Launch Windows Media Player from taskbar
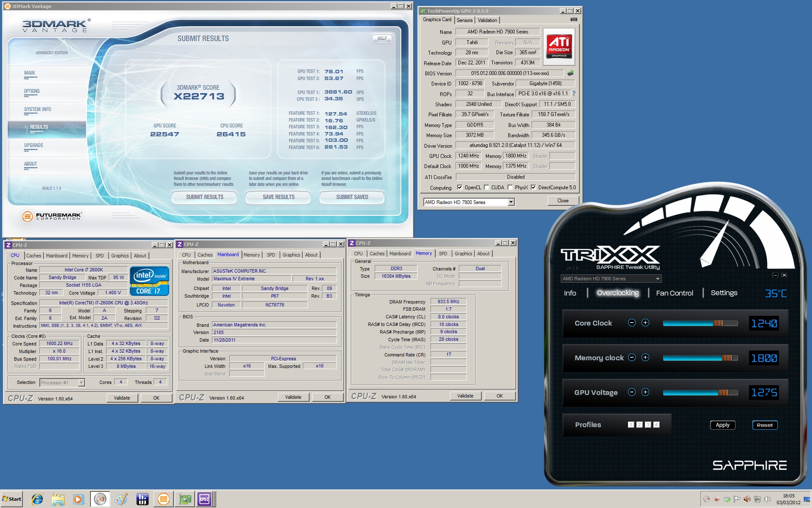Image resolution: width=812 pixels, height=508 pixels. [x=78, y=499]
